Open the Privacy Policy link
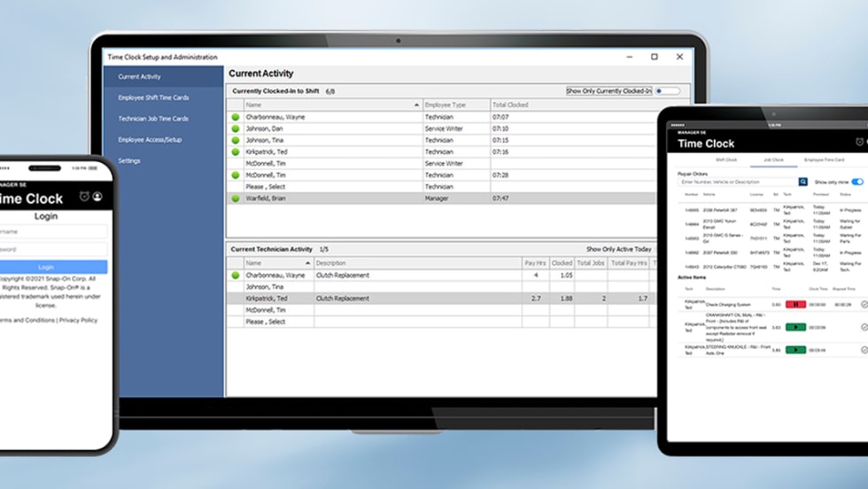This screenshot has height=489, width=868. [78, 320]
